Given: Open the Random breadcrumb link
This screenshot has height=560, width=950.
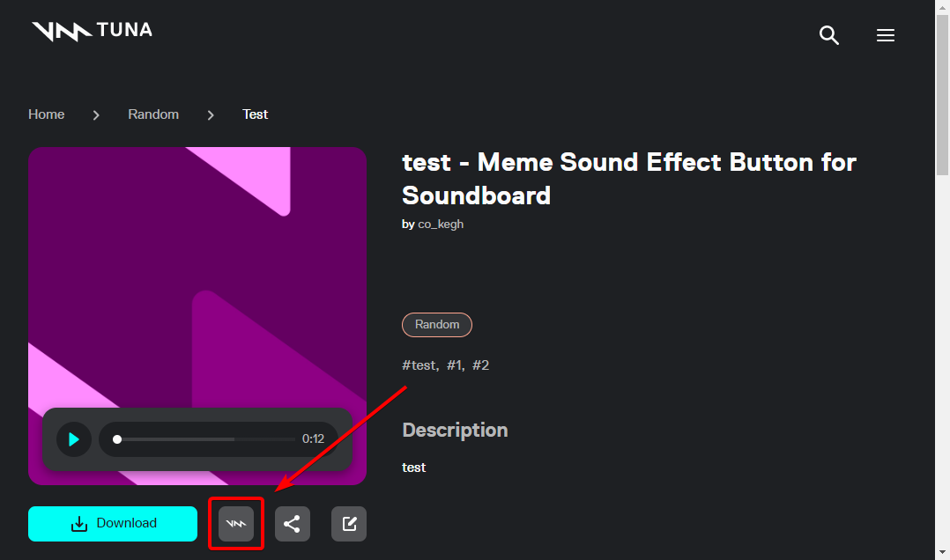Looking at the screenshot, I should (x=153, y=114).
